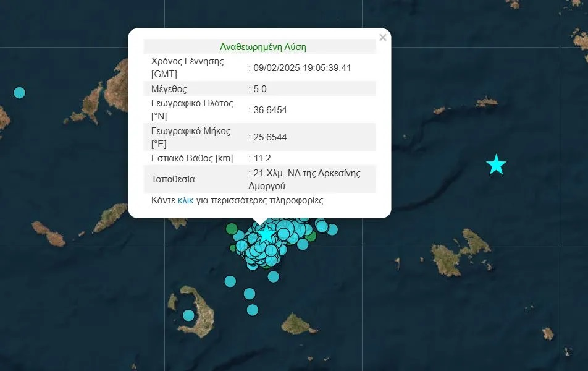Click the rightmost cyan circle of the cluster
This screenshot has height=371, width=588.
pos(332,229)
